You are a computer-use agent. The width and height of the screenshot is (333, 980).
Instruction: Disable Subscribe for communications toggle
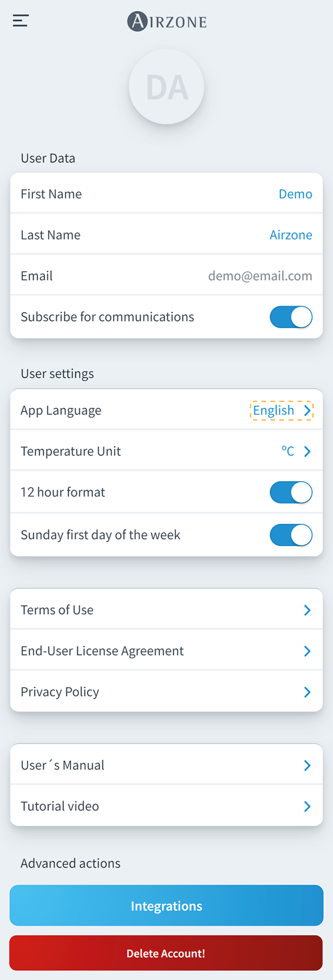coord(291,317)
